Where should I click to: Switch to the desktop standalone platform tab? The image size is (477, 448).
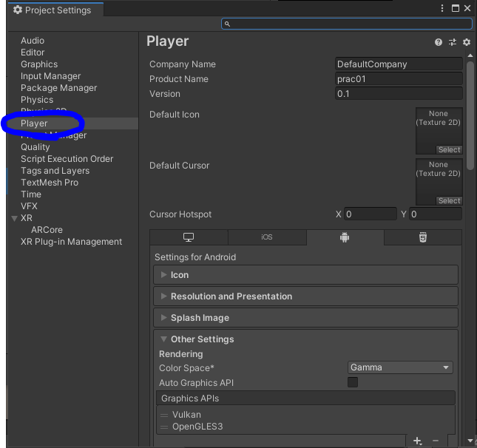189,237
